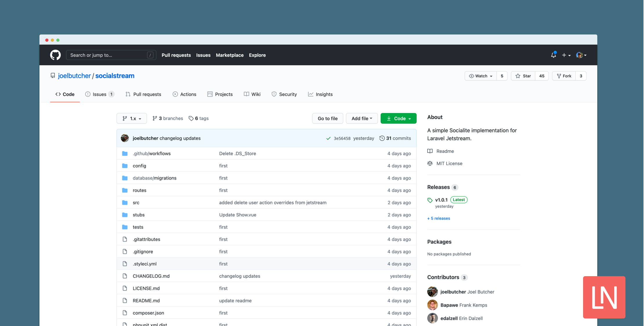
Task: Open the .styleci.yml file
Action: pyautogui.click(x=145, y=264)
